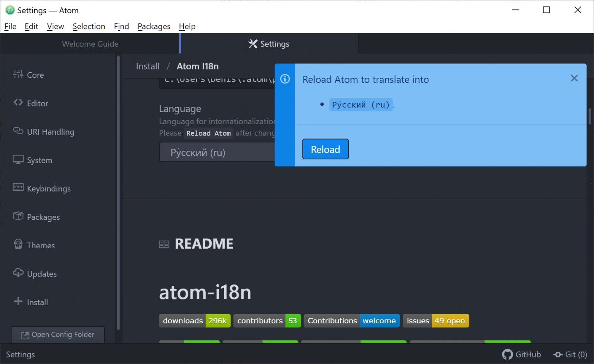Click the info icon on notification
The image size is (594, 364).
285,79
